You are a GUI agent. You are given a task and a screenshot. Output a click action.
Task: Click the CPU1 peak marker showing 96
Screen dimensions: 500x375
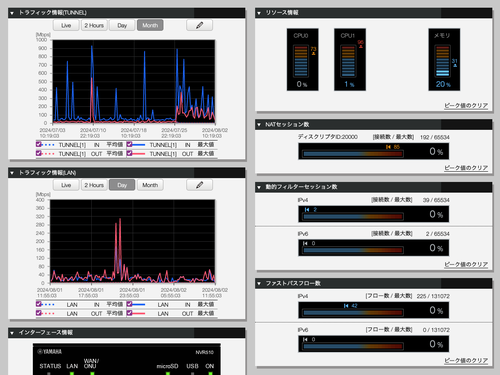pos(361,44)
